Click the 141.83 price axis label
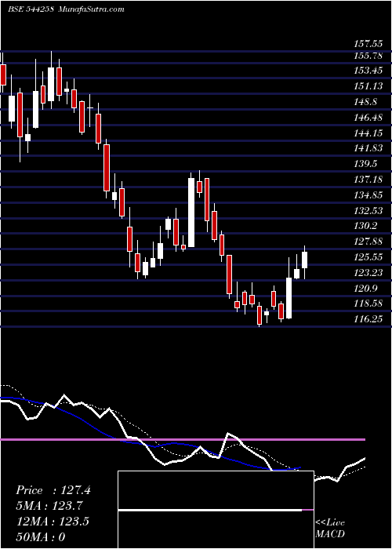This screenshot has width=392, height=549. tap(368, 148)
